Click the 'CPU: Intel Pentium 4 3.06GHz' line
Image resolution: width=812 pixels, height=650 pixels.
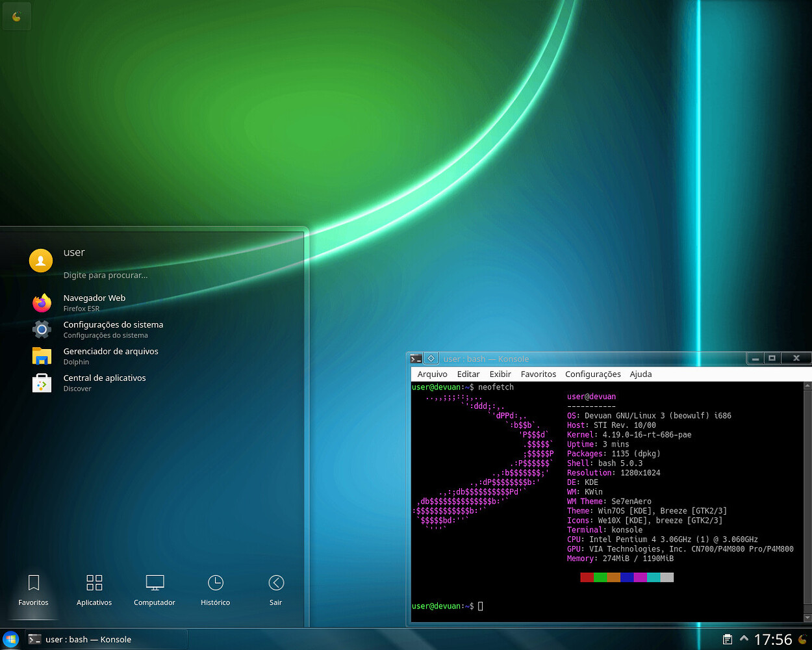[663, 539]
